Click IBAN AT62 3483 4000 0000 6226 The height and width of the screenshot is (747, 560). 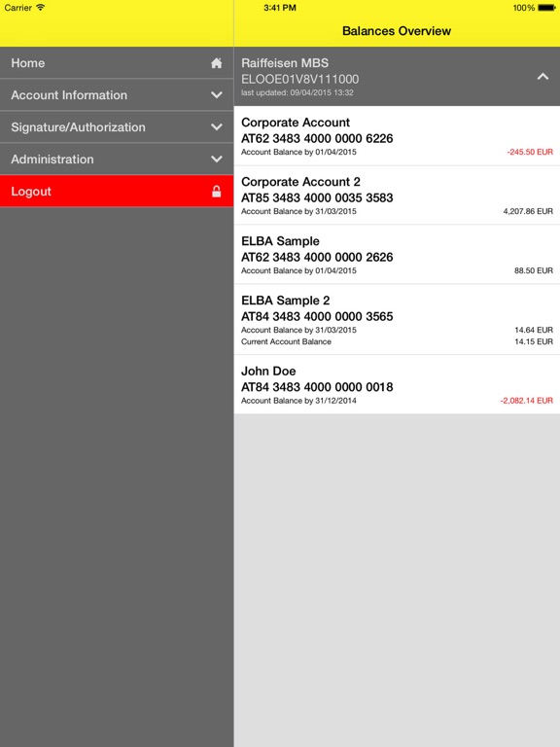click(x=317, y=138)
